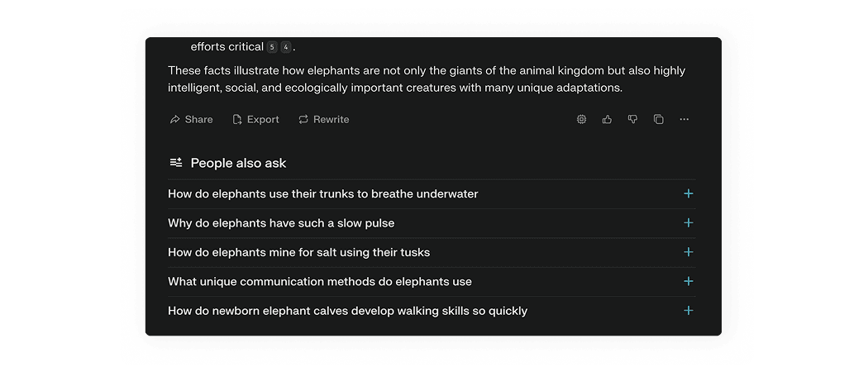Open the three-dot more options menu
Viewport: 868px width, 372px height.
click(x=684, y=119)
